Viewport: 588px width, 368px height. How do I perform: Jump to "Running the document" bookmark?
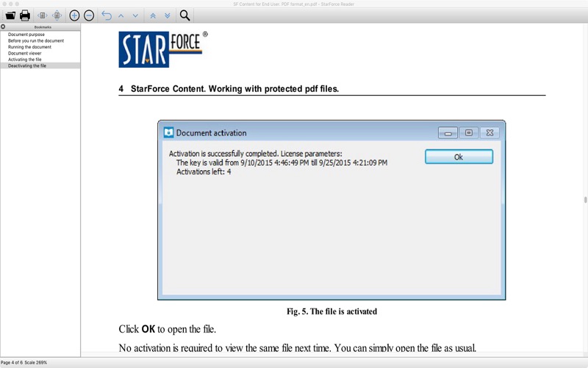pos(29,47)
